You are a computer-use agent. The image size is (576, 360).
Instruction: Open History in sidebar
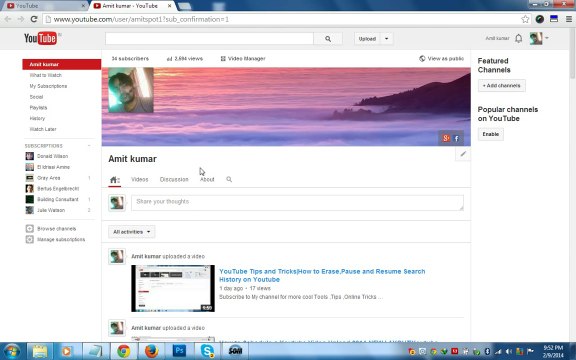[x=37, y=118]
